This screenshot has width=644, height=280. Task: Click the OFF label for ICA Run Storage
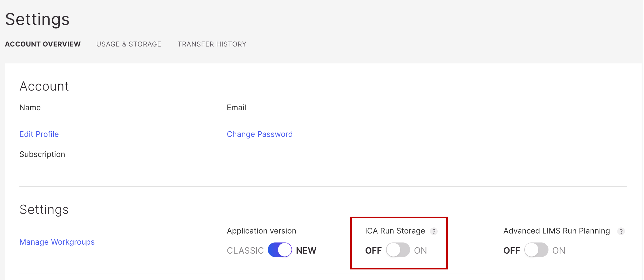373,250
